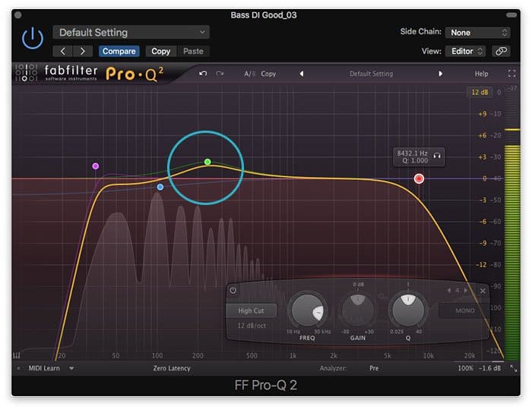This screenshot has width=532, height=410.
Task: Toggle the plugin bypass power button
Action: 33,38
